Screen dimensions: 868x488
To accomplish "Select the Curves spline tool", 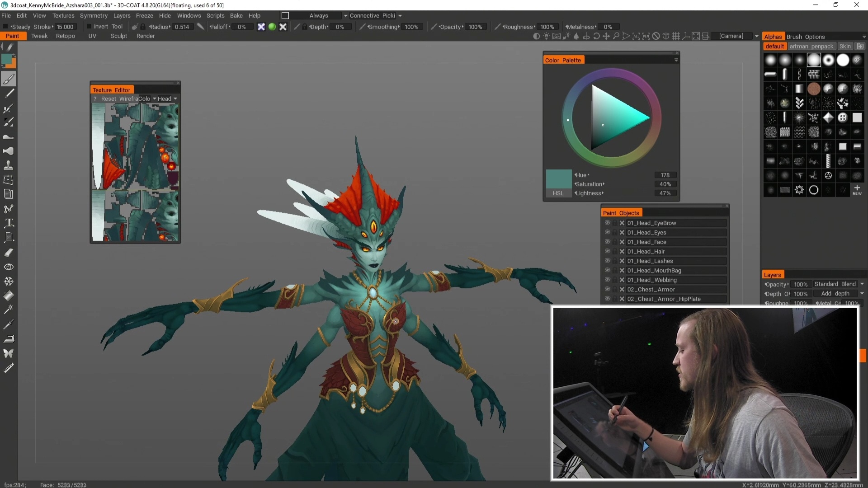I will [9, 209].
